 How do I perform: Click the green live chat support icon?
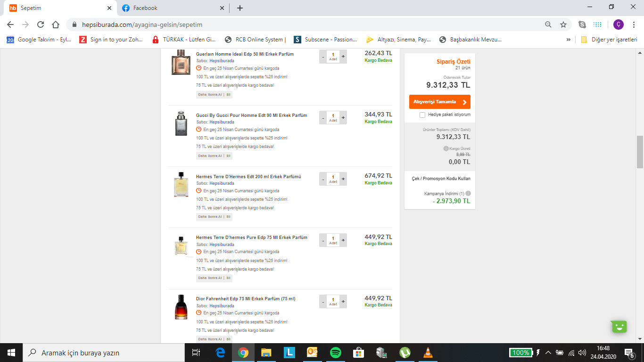(x=619, y=327)
